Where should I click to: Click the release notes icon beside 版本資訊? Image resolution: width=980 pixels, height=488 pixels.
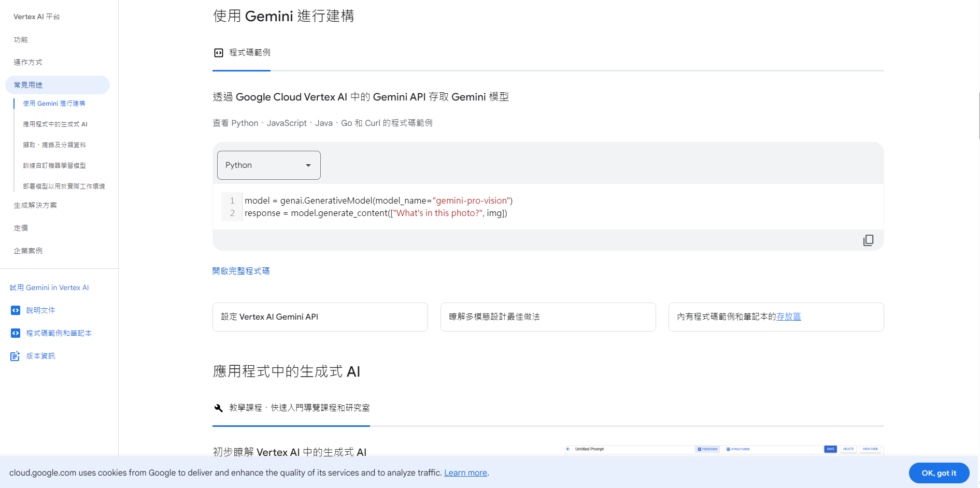16,356
